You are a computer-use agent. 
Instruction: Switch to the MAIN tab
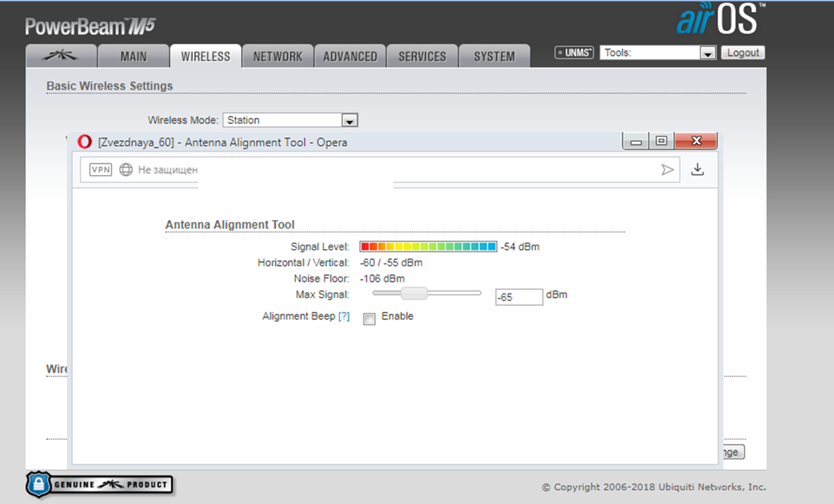point(133,57)
